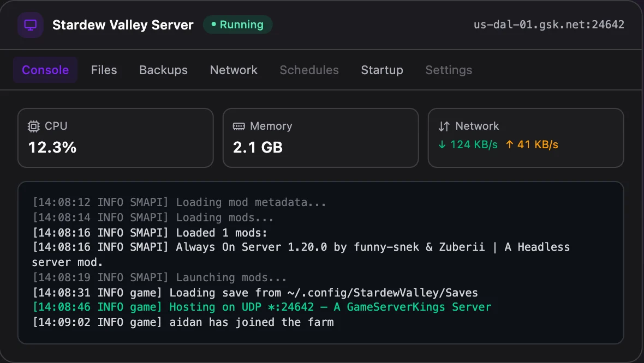This screenshot has width=644, height=363.
Task: Click the CPU chip icon
Action: (x=34, y=126)
